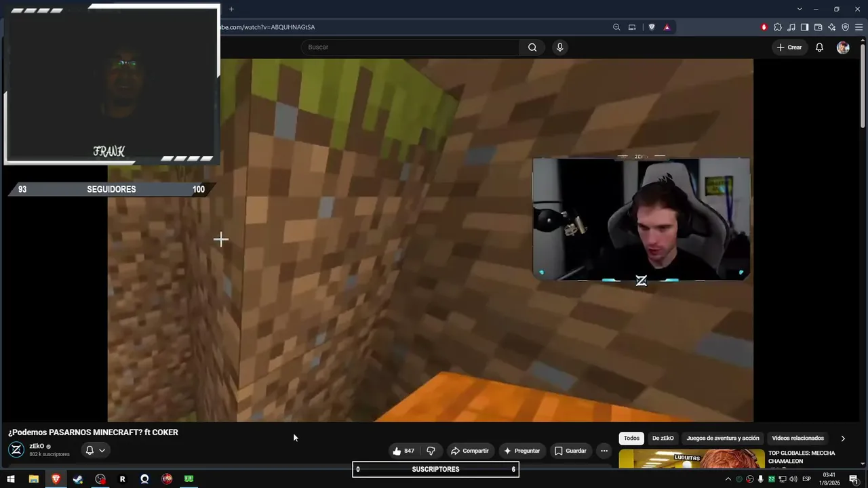Image resolution: width=868 pixels, height=488 pixels.
Task: Click the Brave browser taskbar icon
Action: click(x=56, y=479)
